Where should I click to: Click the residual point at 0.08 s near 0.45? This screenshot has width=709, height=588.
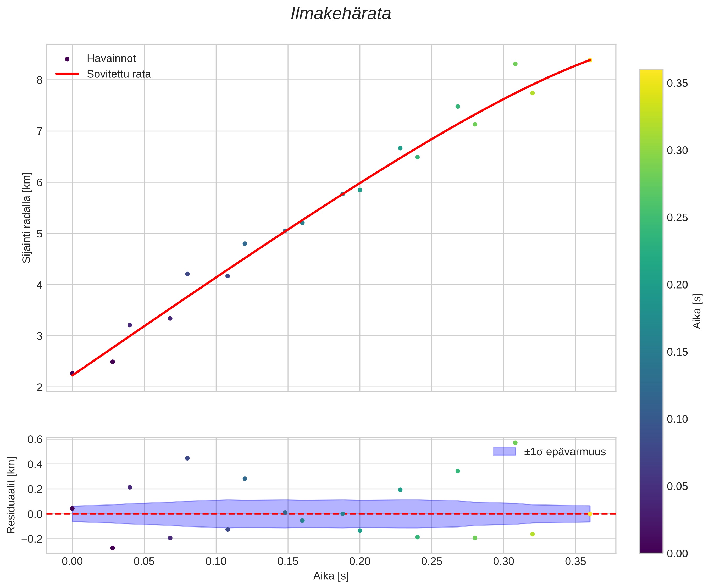(187, 458)
